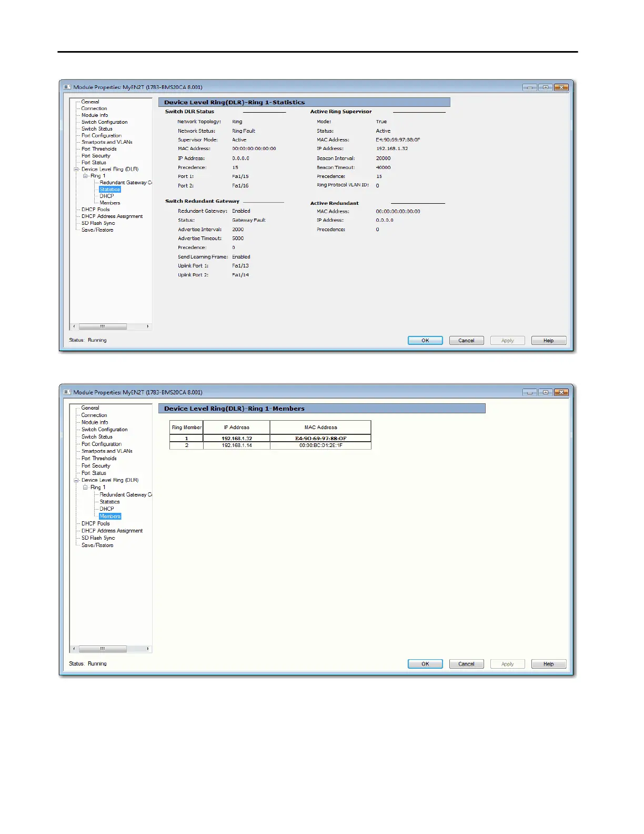Open Module Info in the Statistics window tree
This screenshot has width=644, height=834.
[x=95, y=115]
